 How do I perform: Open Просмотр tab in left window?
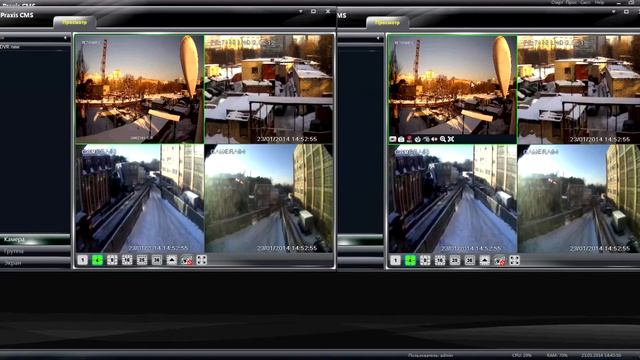pos(75,22)
